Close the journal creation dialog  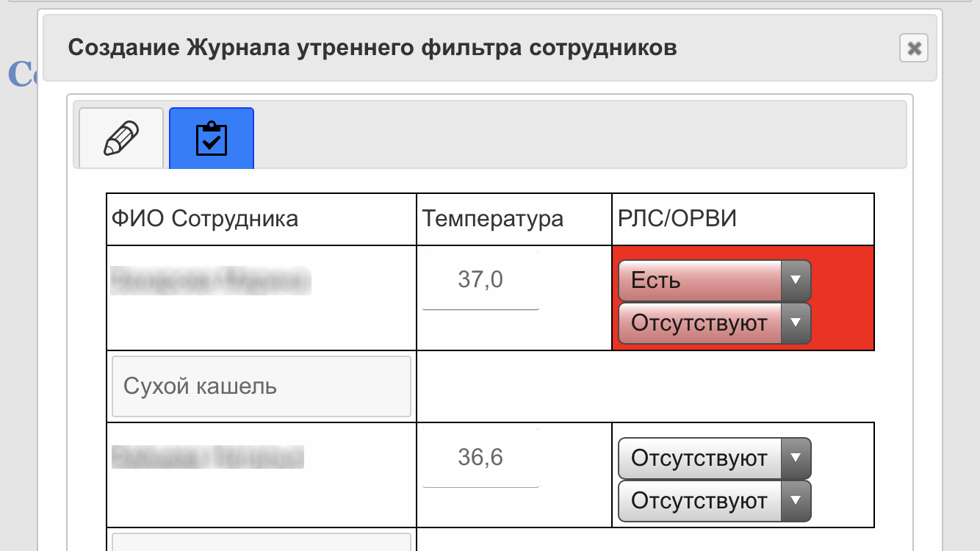coord(914,48)
